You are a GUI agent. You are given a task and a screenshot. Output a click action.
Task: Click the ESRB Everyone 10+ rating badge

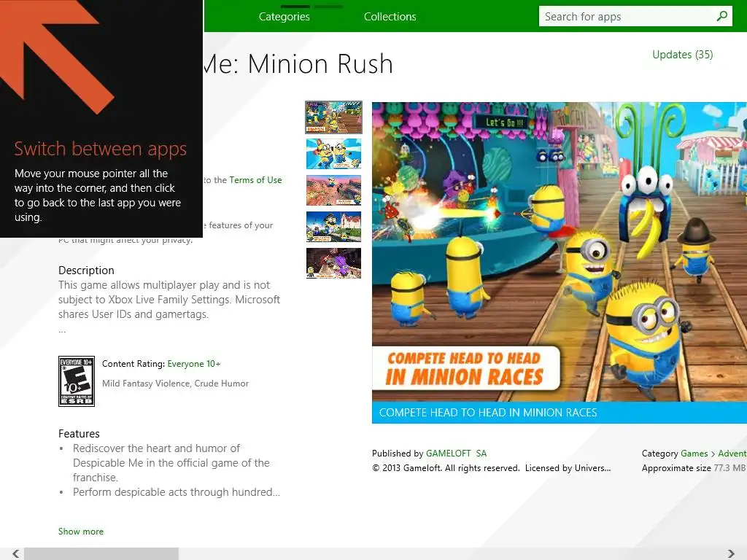click(76, 381)
